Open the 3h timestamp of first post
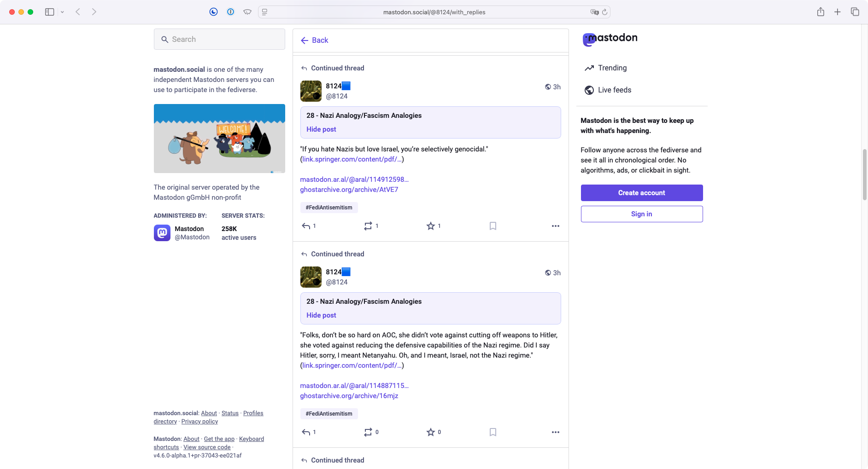 tap(557, 87)
